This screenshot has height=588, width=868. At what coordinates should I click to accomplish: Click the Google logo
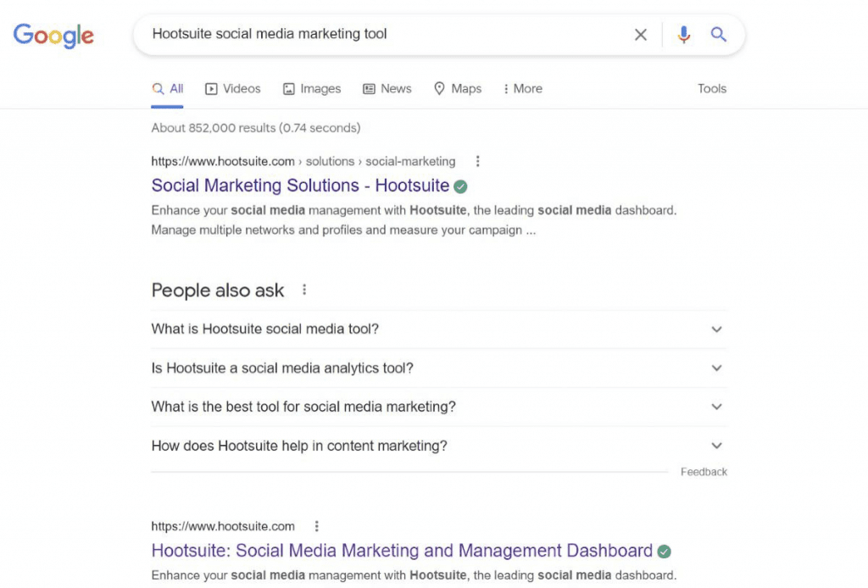point(53,36)
